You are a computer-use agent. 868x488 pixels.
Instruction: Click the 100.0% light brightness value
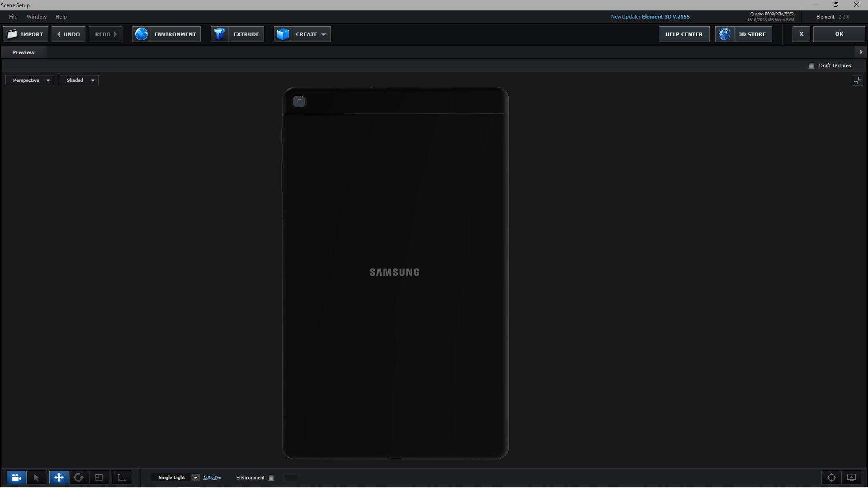click(212, 478)
